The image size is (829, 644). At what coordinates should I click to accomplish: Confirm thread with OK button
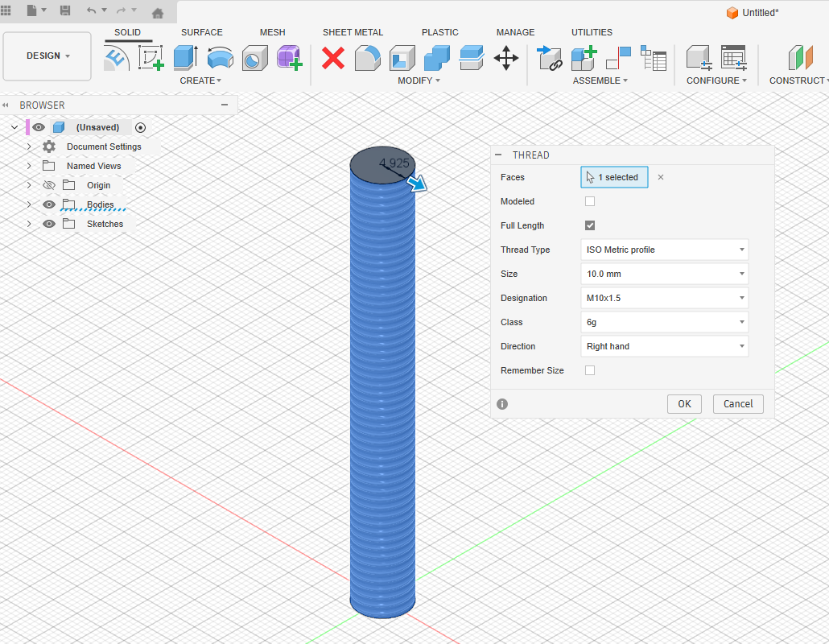pos(684,404)
